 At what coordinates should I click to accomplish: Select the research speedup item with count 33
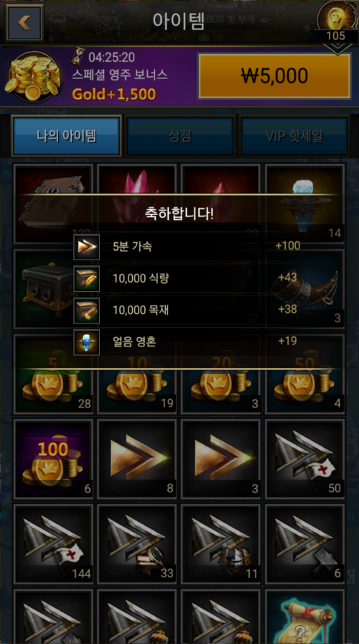point(137,544)
